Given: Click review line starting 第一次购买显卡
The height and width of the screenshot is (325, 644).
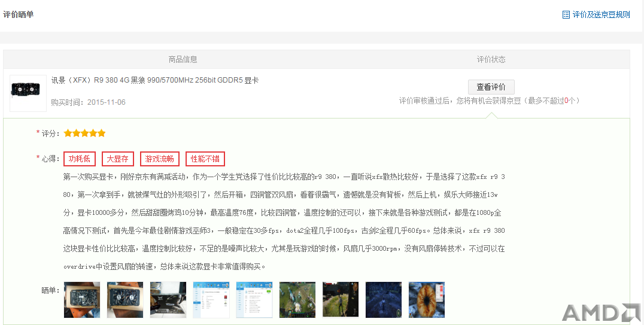Looking at the screenshot, I should pyautogui.click(x=284, y=177).
